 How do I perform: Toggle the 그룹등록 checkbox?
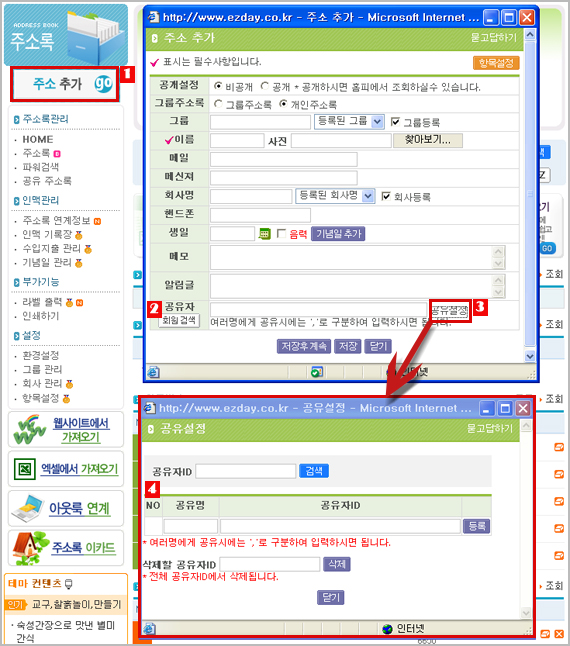(x=395, y=122)
